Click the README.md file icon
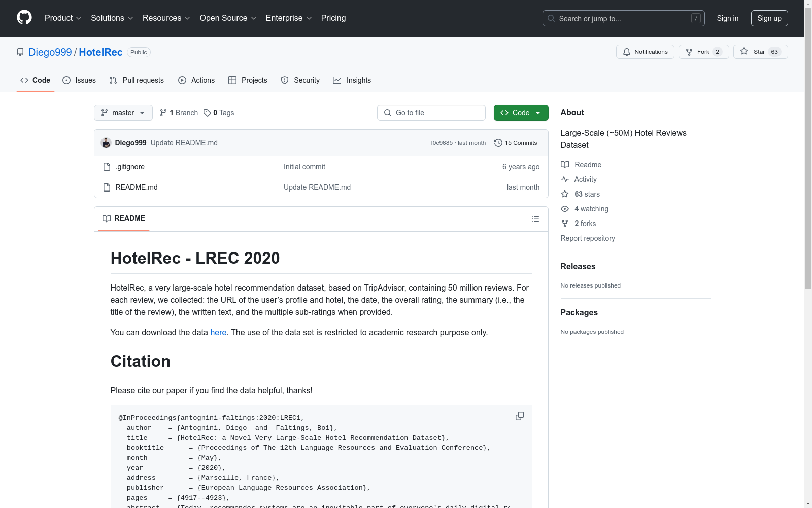The height and width of the screenshot is (508, 812). pyautogui.click(x=107, y=187)
